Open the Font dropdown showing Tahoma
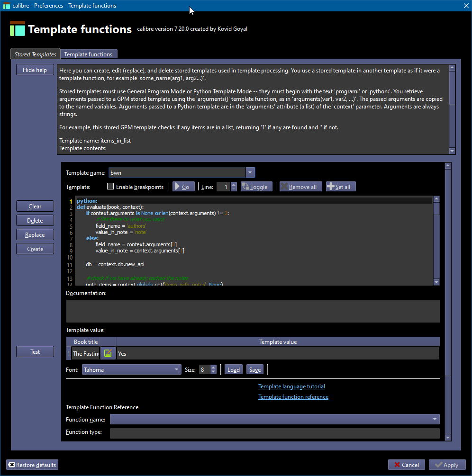Screen dimensions: 472x476 click(132, 369)
